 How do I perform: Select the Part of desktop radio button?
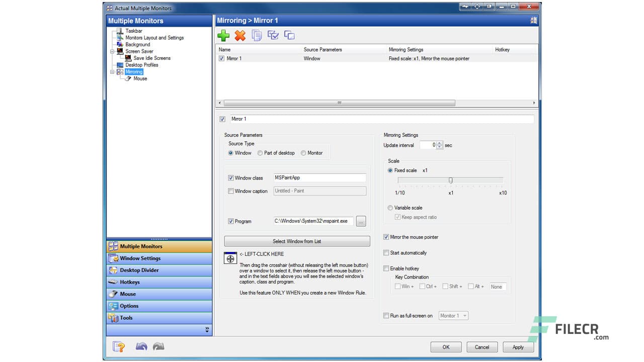[x=260, y=153]
